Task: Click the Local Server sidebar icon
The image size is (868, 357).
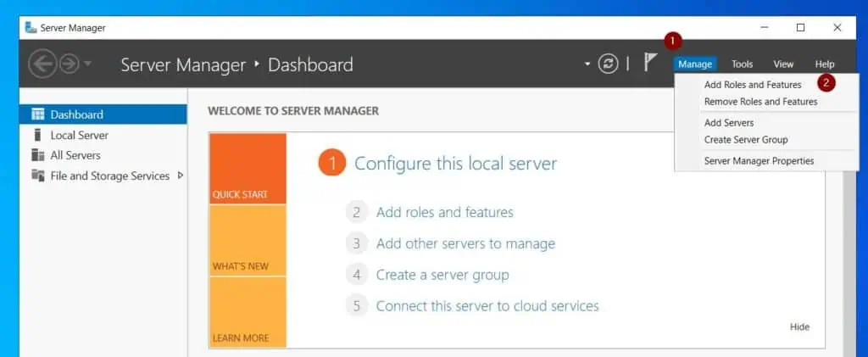Action: pos(37,135)
